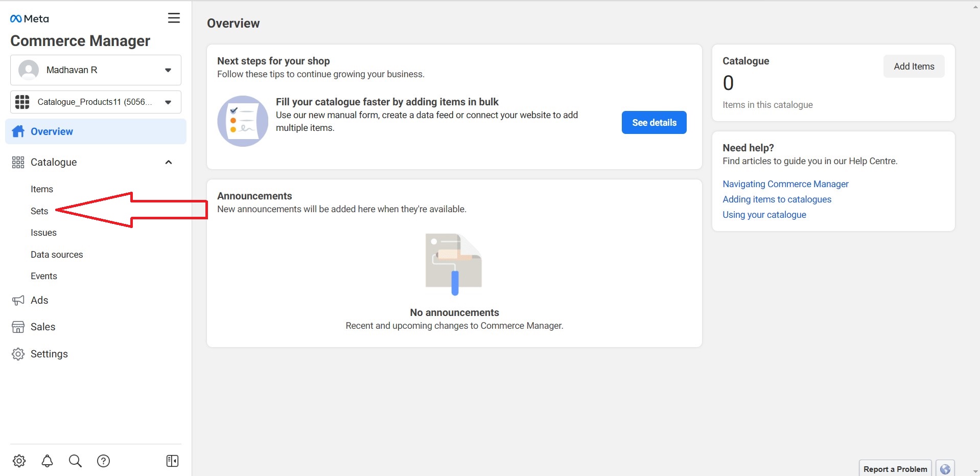Open help question mark icon

(x=103, y=461)
